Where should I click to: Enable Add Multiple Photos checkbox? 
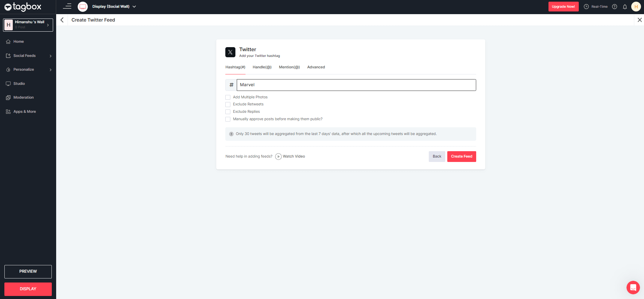coord(228,97)
